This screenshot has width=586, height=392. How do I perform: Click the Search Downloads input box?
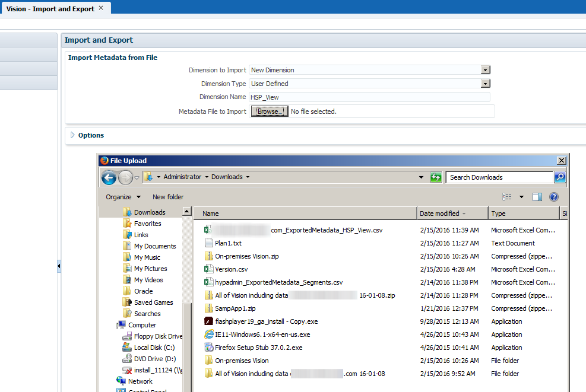click(x=499, y=177)
